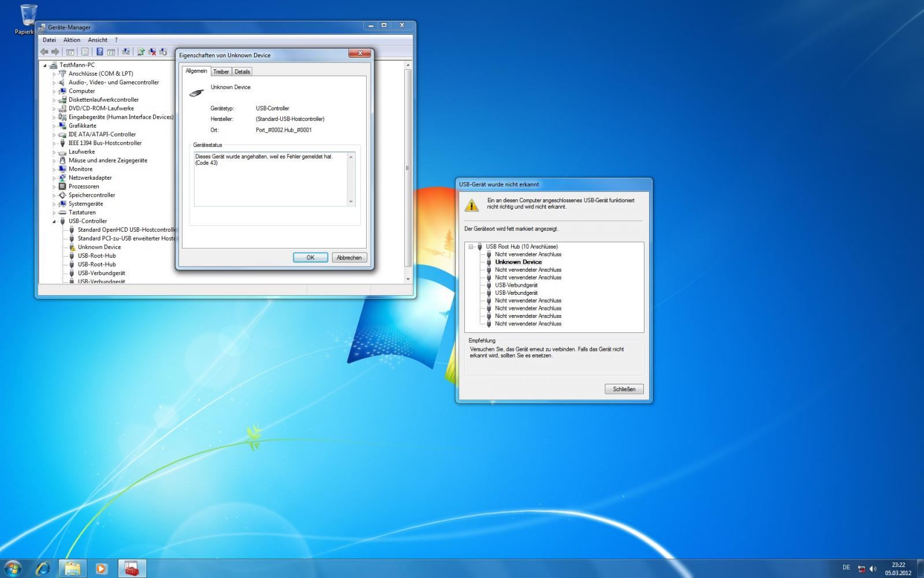Open the Aktion menu
Image resolution: width=924 pixels, height=578 pixels.
click(x=72, y=40)
